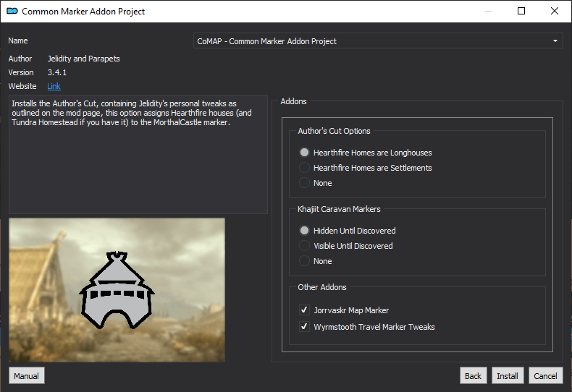Click the Author field label
The width and height of the screenshot is (572, 392).
20,59
